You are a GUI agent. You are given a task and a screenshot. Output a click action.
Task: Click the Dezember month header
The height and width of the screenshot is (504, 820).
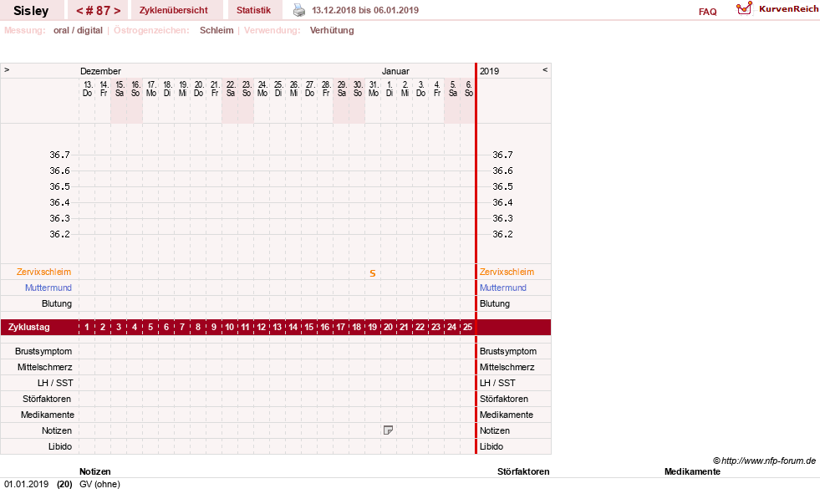point(100,71)
